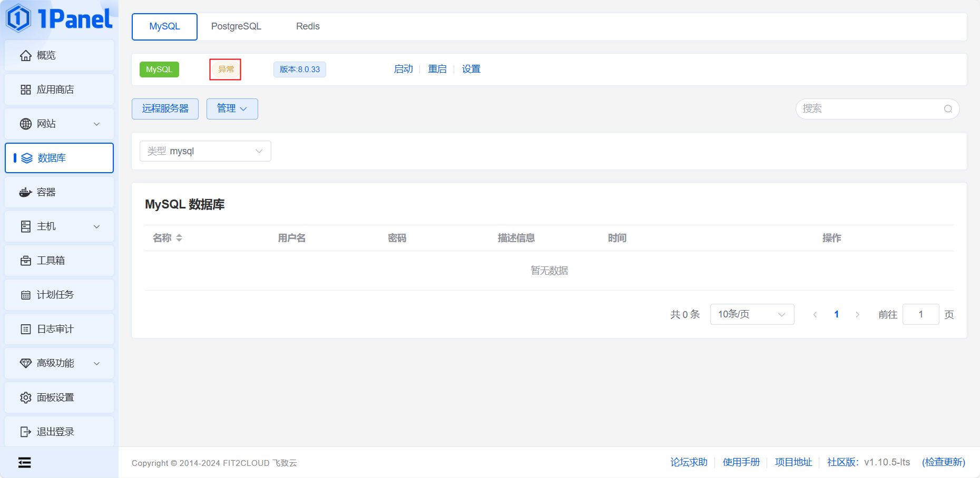This screenshot has height=478, width=980.
Task: Click the 社区版 edition link
Action: [x=843, y=462]
